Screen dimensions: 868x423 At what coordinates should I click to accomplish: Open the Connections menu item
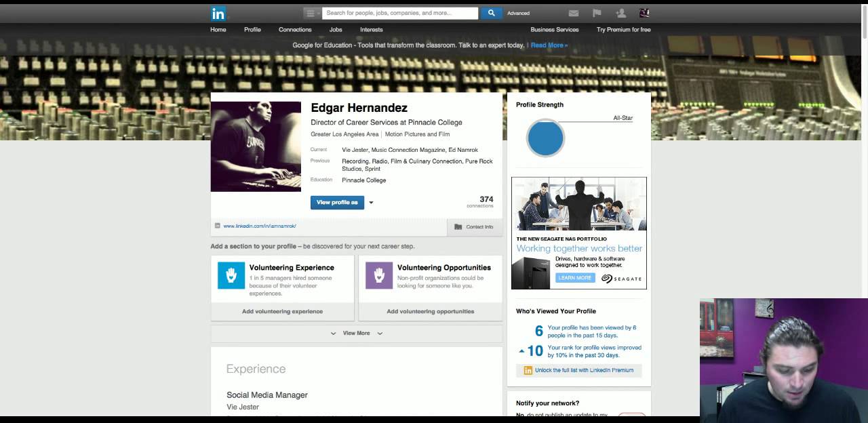(x=295, y=30)
